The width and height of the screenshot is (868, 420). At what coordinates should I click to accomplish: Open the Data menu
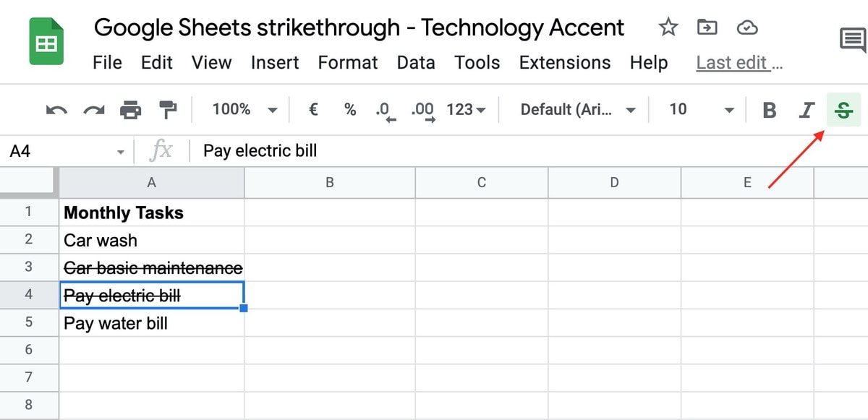point(416,63)
